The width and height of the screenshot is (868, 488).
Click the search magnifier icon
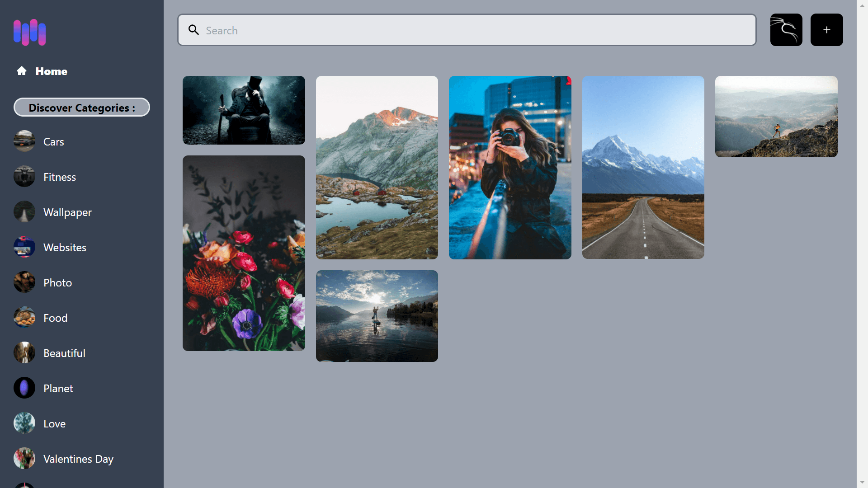point(193,30)
